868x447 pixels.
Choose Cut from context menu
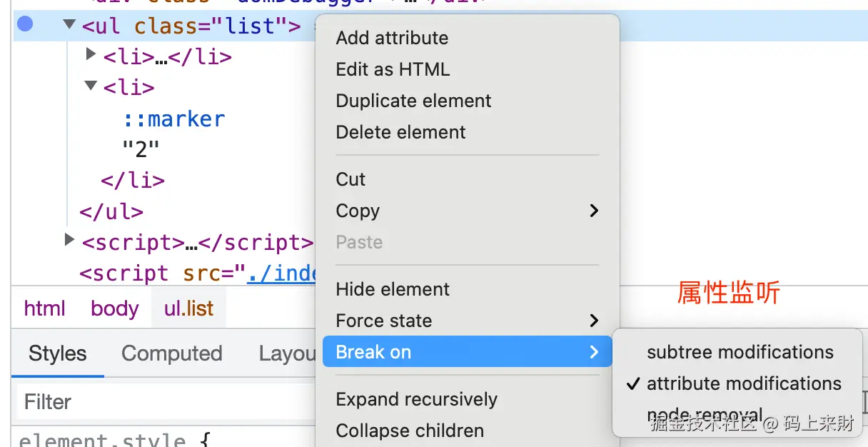tap(350, 179)
